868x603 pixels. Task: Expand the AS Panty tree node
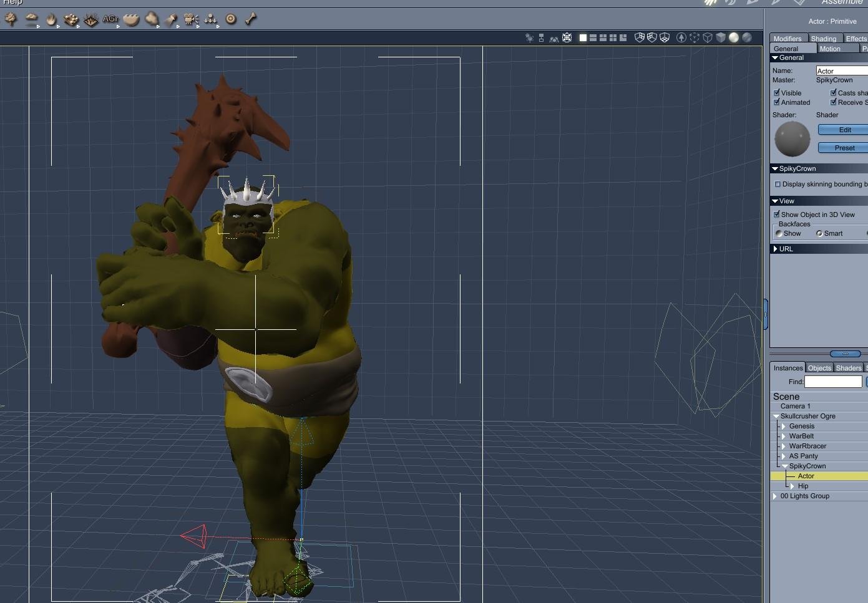[x=784, y=456]
